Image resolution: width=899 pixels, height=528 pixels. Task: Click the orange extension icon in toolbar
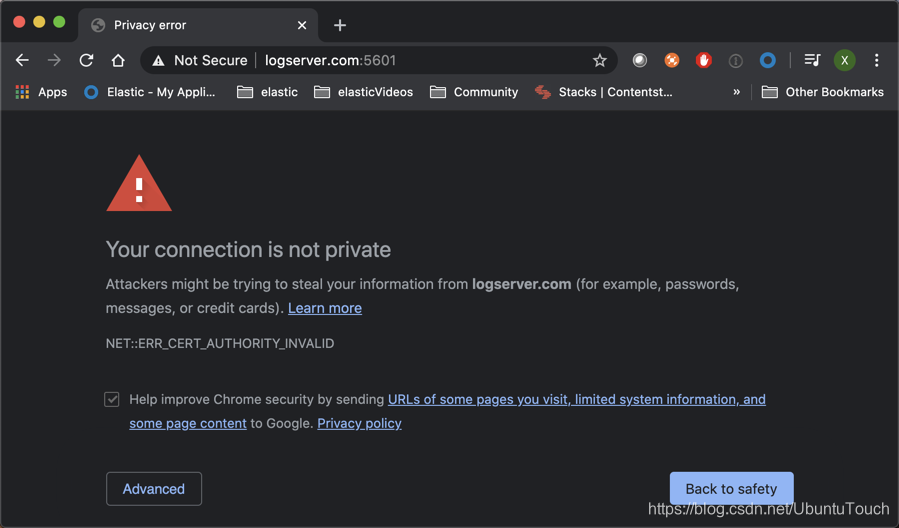[x=672, y=60]
